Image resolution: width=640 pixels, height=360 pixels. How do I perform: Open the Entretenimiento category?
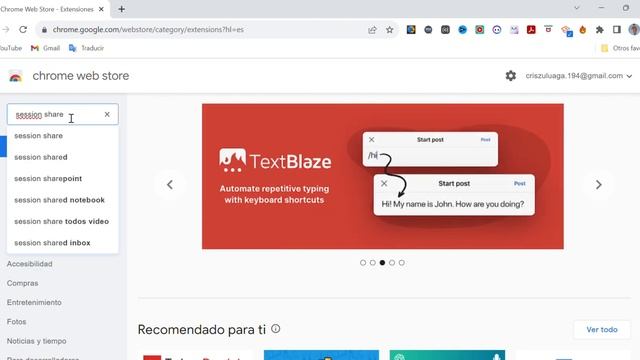[34, 302]
